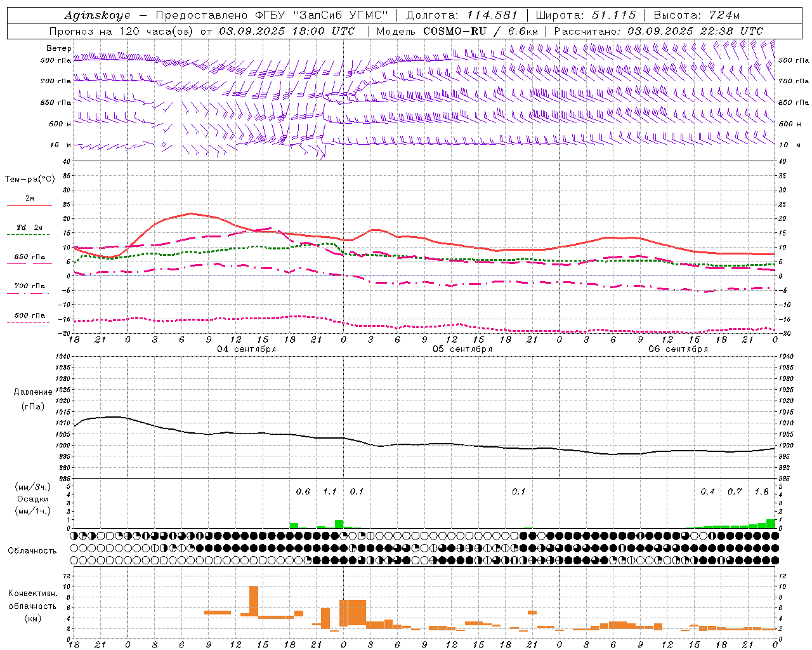
Task: Click the "Облачность" cloud cover label
Action: point(32,550)
